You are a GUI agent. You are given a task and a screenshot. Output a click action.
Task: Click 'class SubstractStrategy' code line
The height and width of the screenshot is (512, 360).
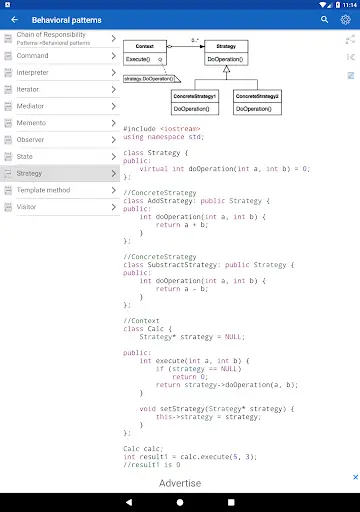point(209,265)
